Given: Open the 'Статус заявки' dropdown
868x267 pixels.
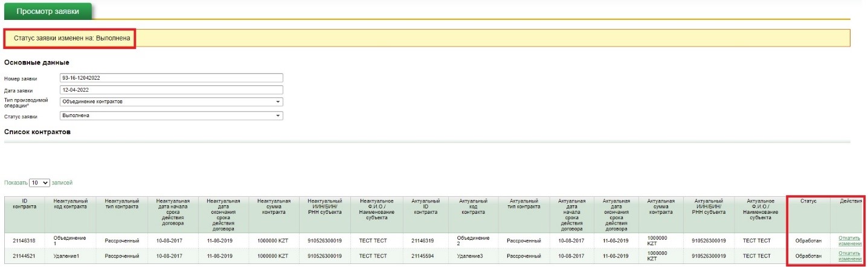Looking at the screenshot, I should (172, 115).
